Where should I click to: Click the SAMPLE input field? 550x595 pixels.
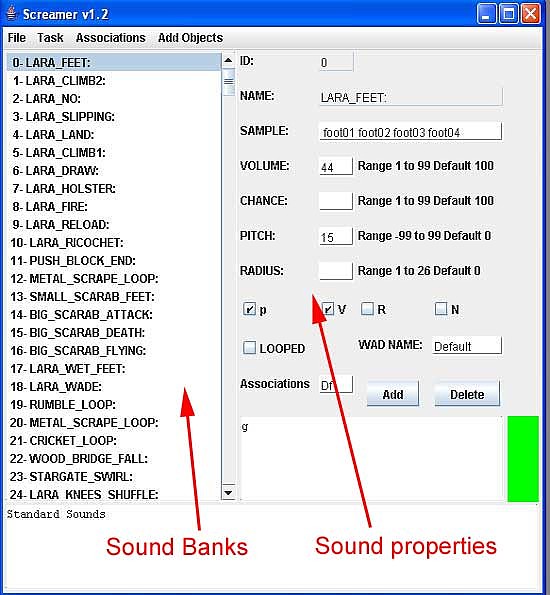coord(411,131)
